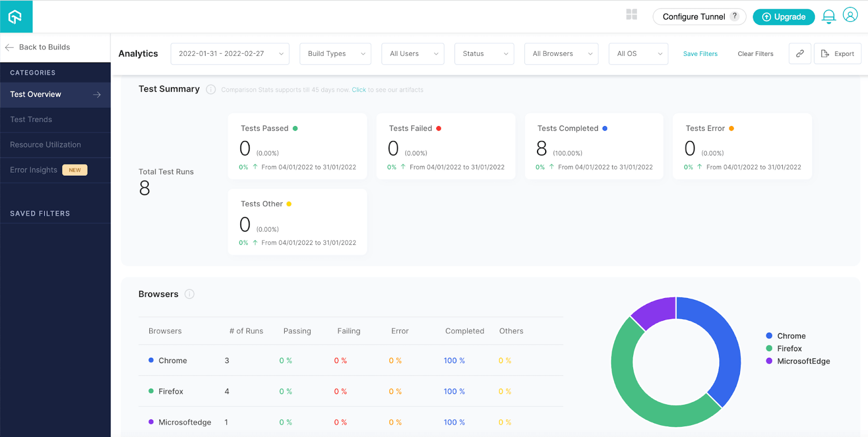
Task: Toggle MicrosoftEdge in the chart legend
Action: click(803, 361)
